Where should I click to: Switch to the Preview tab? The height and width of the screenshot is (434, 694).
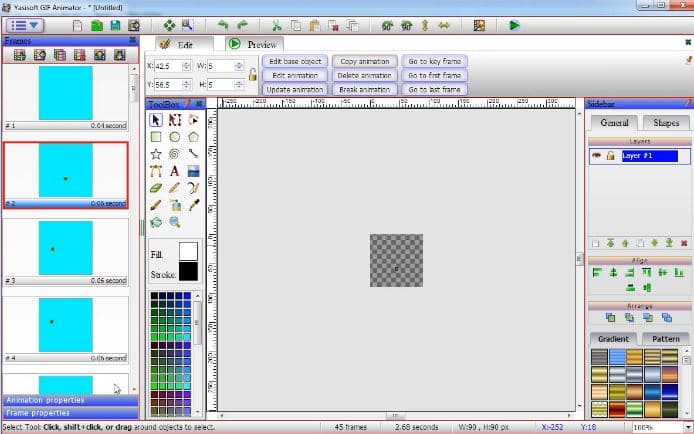(253, 44)
